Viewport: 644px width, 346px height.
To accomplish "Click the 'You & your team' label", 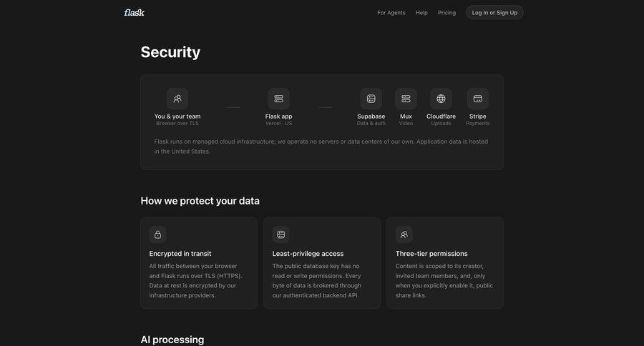I will click(x=177, y=117).
